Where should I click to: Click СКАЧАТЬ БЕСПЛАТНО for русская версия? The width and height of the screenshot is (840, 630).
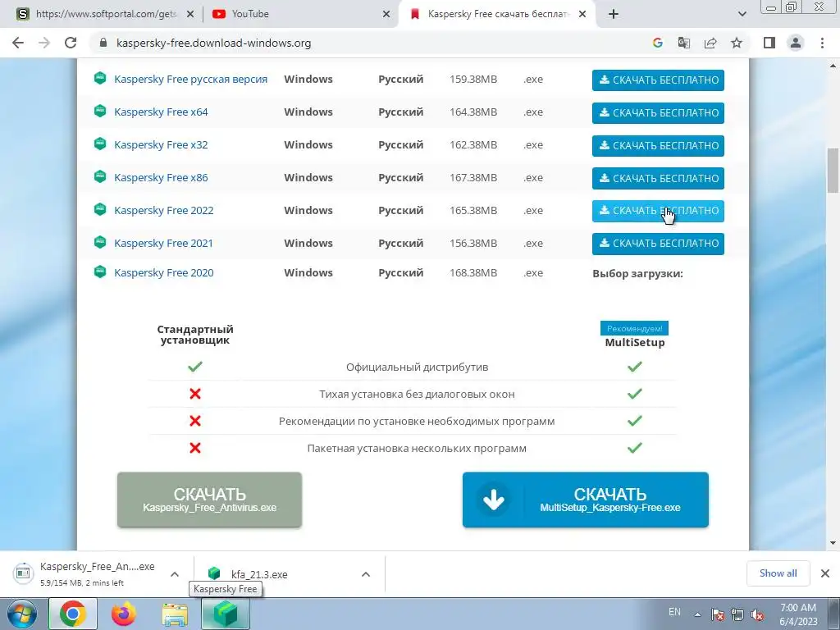coord(658,80)
